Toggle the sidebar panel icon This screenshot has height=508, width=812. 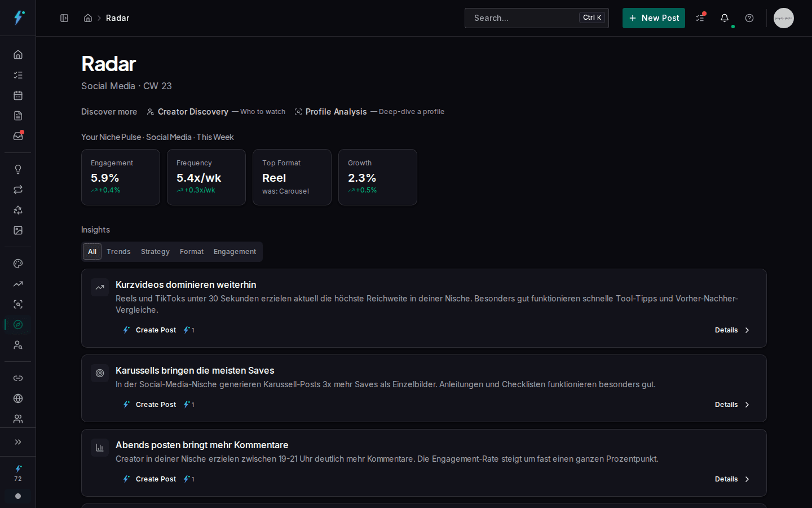point(64,18)
